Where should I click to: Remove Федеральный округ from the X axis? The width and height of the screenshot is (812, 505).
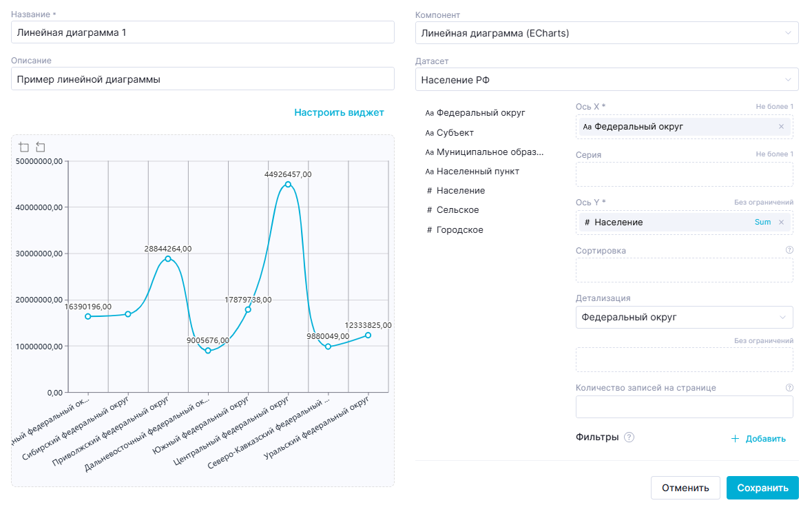coord(781,127)
